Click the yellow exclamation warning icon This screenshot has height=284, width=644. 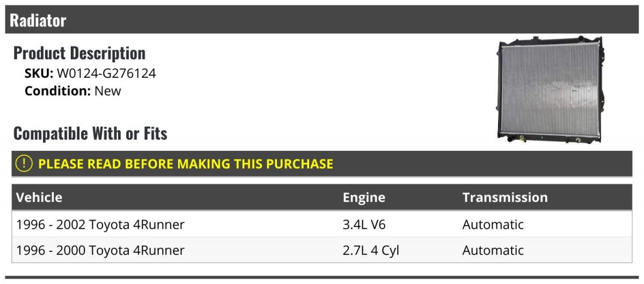(x=24, y=164)
